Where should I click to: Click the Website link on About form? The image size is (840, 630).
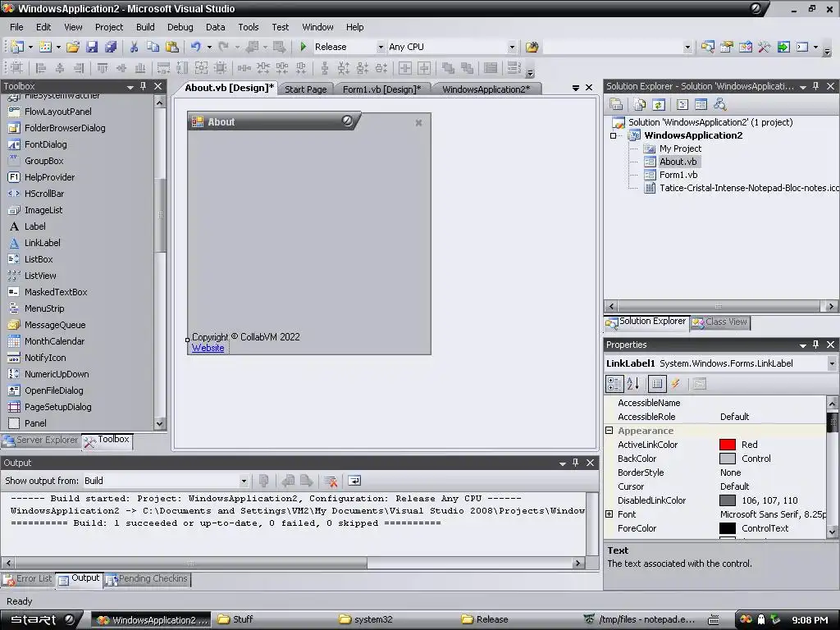pos(208,348)
